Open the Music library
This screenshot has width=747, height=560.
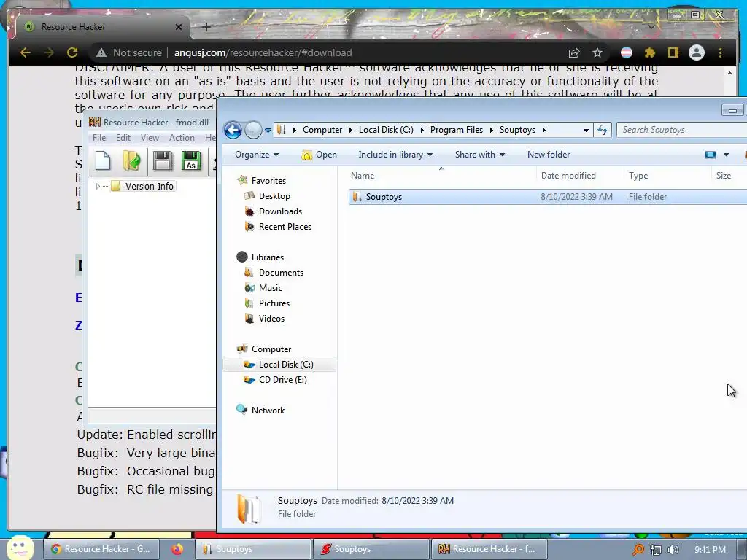[270, 287]
